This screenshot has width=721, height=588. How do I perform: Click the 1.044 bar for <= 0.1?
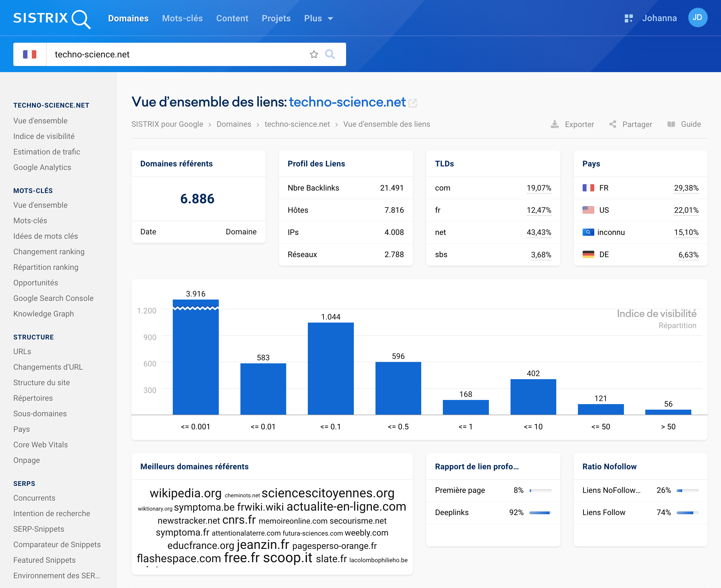tap(331, 369)
